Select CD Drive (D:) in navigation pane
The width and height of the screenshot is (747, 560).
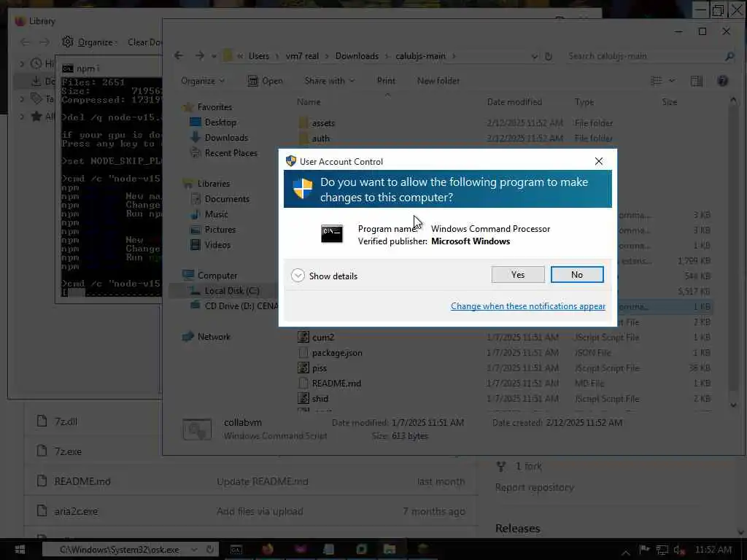(x=234, y=306)
